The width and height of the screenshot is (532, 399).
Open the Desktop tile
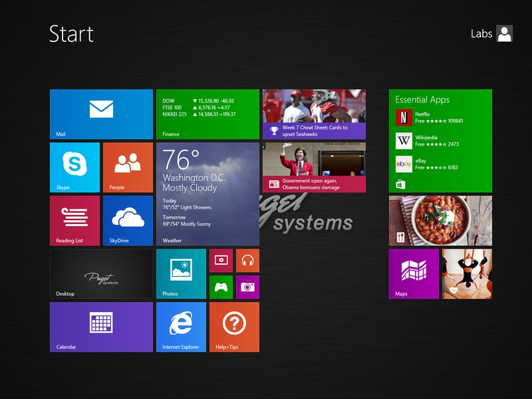point(101,273)
